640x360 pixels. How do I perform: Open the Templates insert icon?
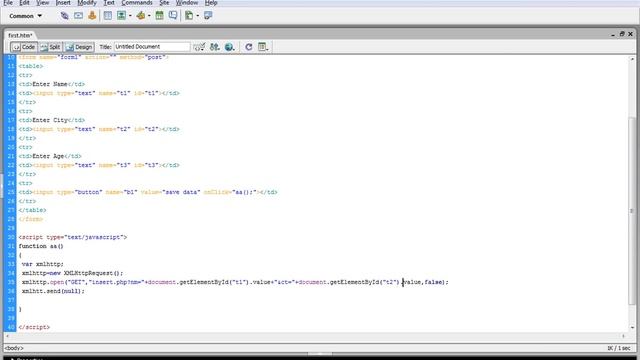click(x=189, y=16)
